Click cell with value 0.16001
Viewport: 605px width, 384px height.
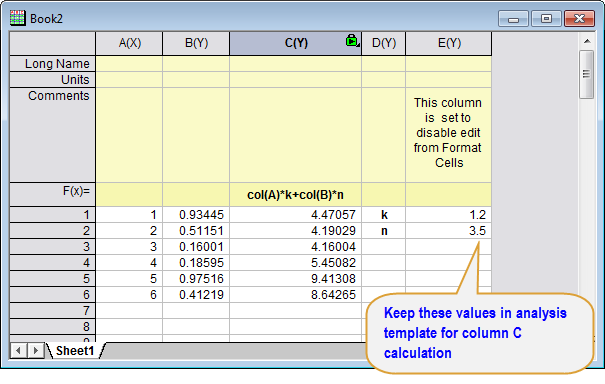196,247
